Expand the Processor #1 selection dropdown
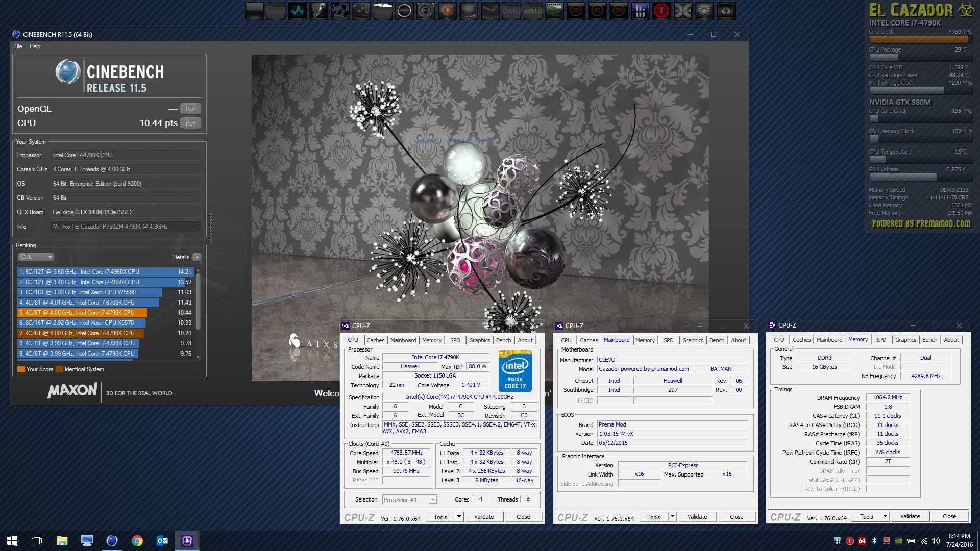Viewport: 980px width, 551px height. [x=432, y=500]
